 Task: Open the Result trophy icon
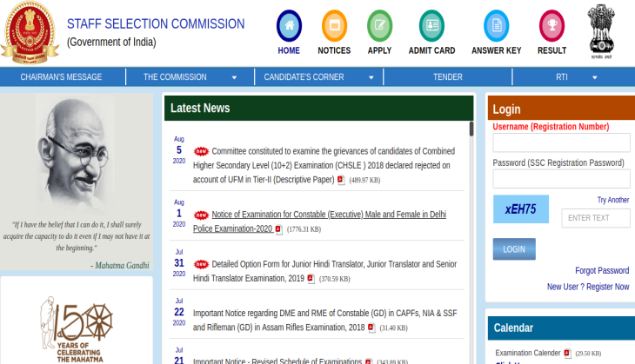(552, 26)
